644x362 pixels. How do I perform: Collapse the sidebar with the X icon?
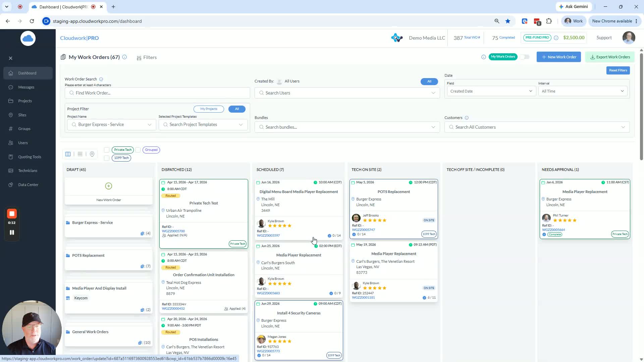pyautogui.click(x=11, y=58)
